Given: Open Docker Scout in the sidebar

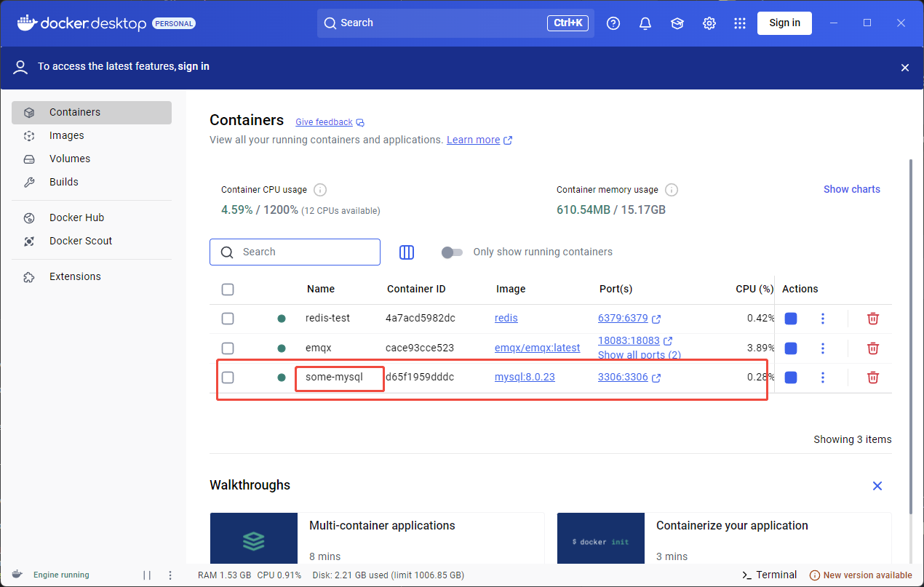Looking at the screenshot, I should pos(92,241).
